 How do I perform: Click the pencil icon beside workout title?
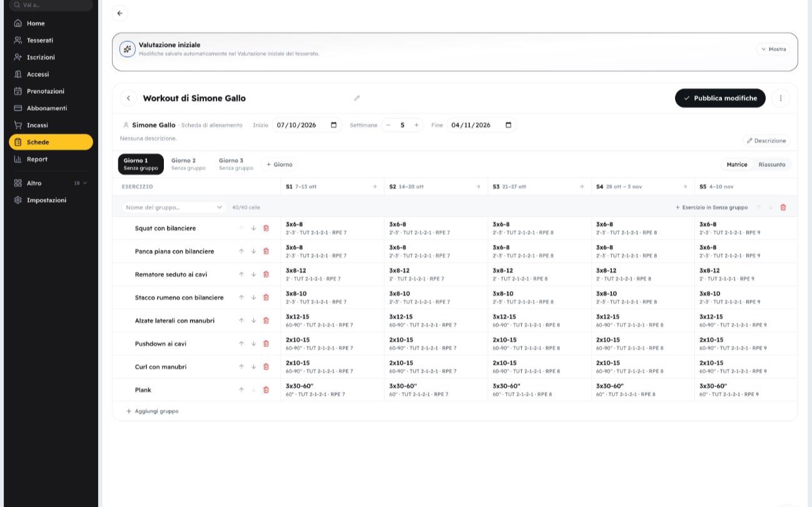(x=357, y=98)
